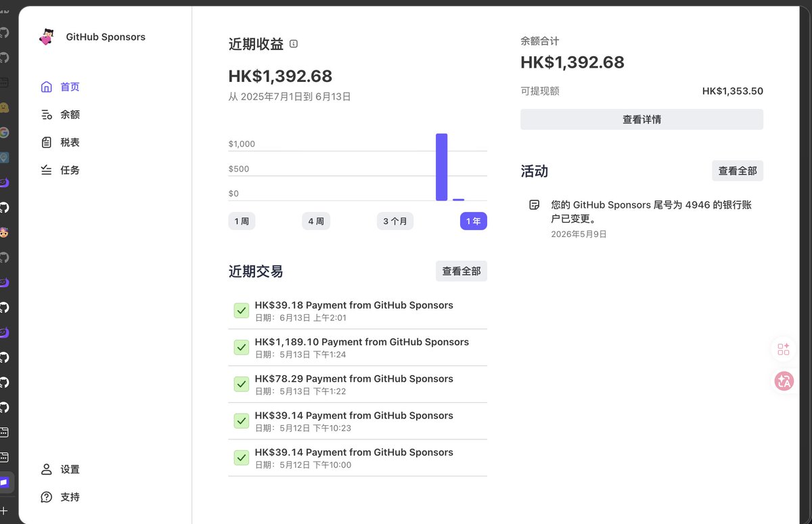Click the tall purple bar in earnings chart
Viewport: 812px width, 524px height.
coord(442,167)
